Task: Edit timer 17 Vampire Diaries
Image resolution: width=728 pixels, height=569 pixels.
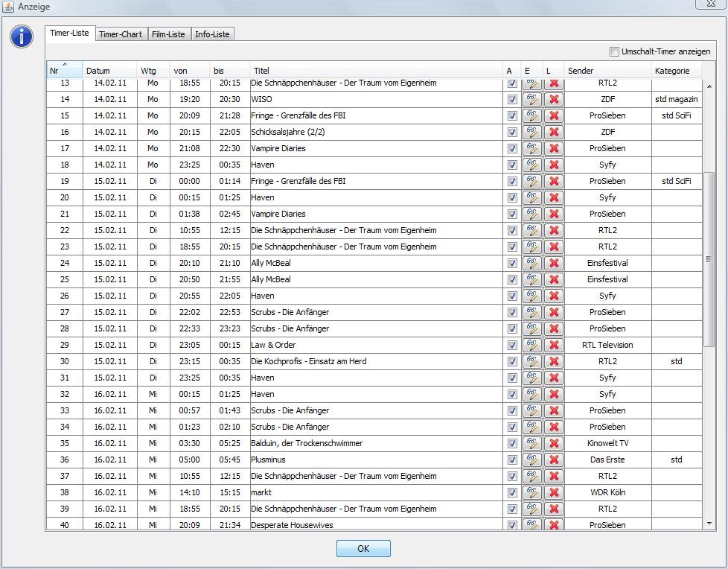Action: pyautogui.click(x=532, y=149)
